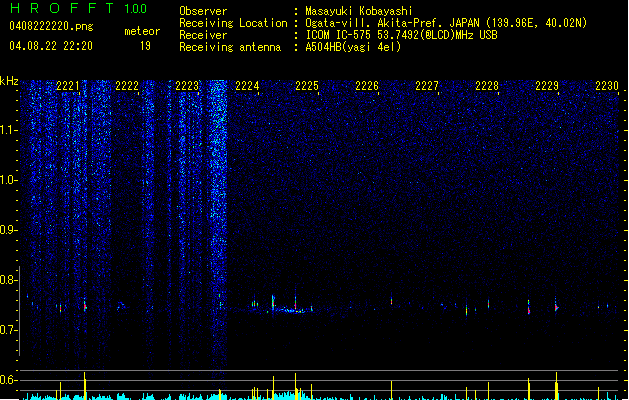Click the 'meteor' label
Screen dimensions: 629x400
pos(142,31)
